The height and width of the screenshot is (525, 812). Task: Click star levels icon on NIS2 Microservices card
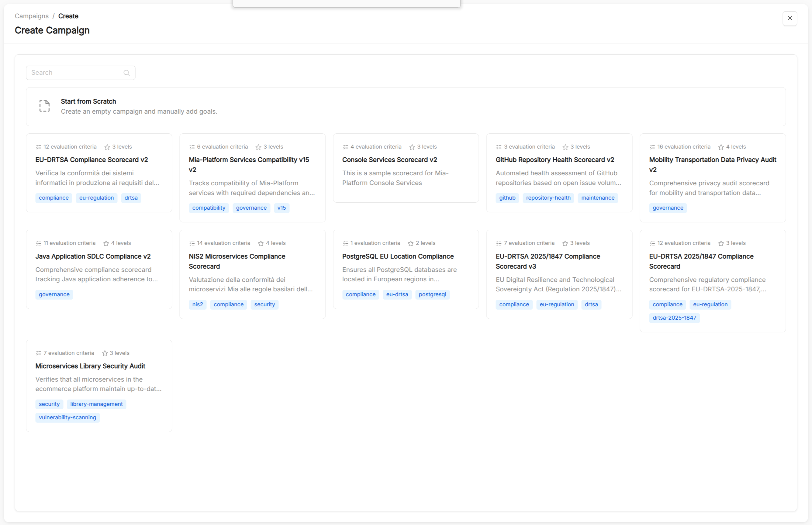pos(261,243)
